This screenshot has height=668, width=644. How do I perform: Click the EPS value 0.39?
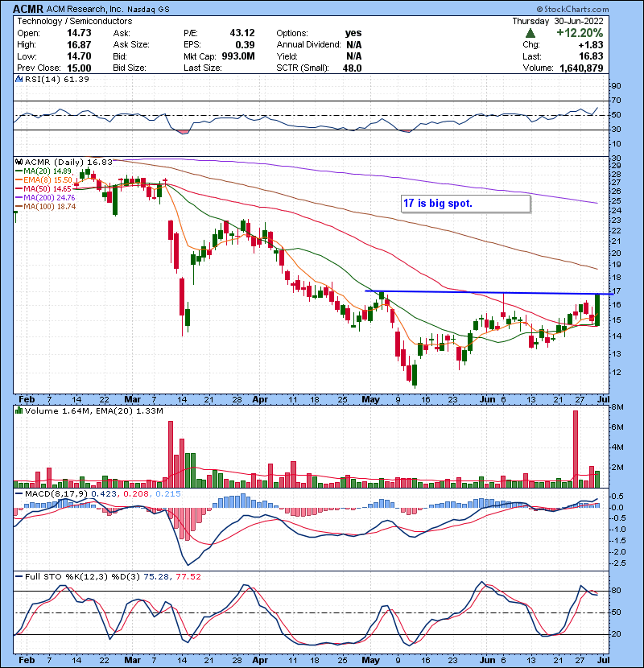click(x=245, y=45)
